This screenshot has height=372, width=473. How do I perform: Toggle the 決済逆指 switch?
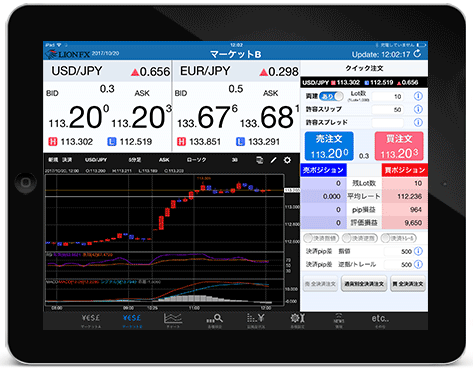click(360, 238)
